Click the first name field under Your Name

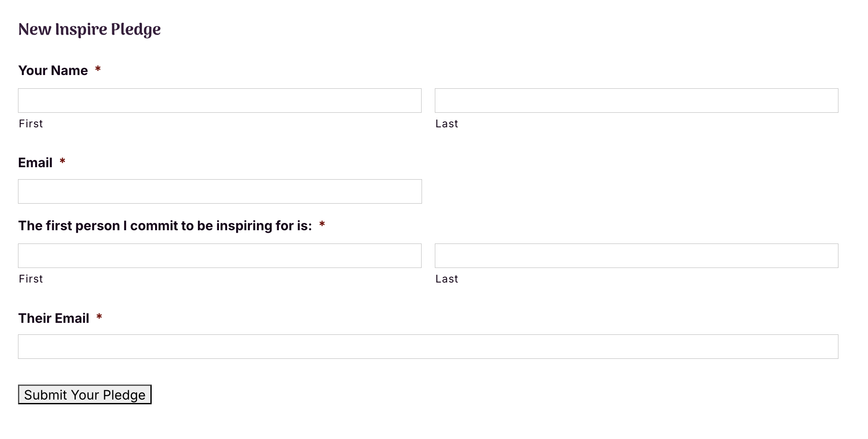pyautogui.click(x=219, y=100)
